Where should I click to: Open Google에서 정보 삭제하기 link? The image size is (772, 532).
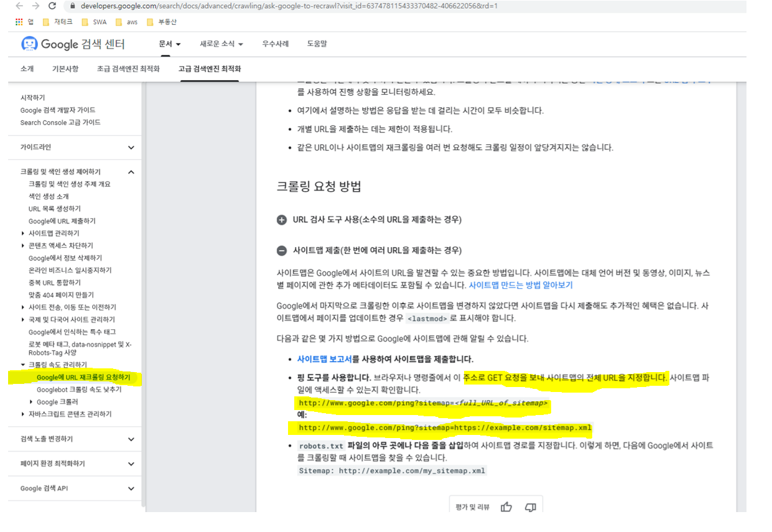65,258
